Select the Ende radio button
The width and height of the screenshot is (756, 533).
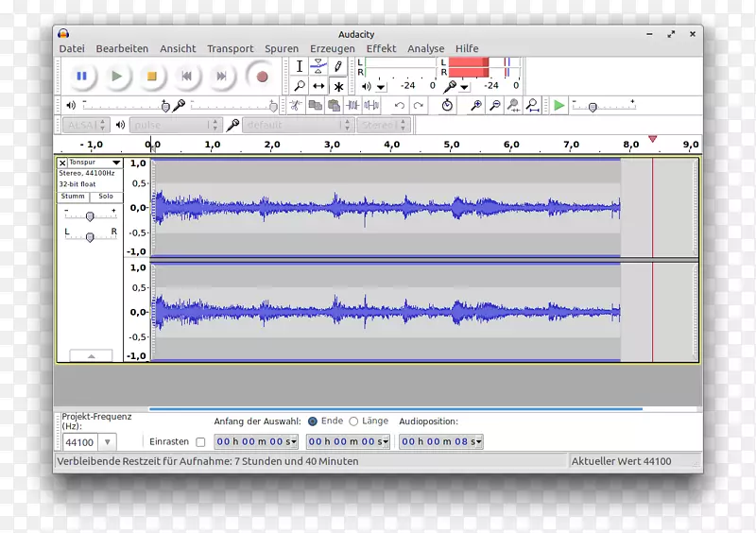[x=313, y=421]
